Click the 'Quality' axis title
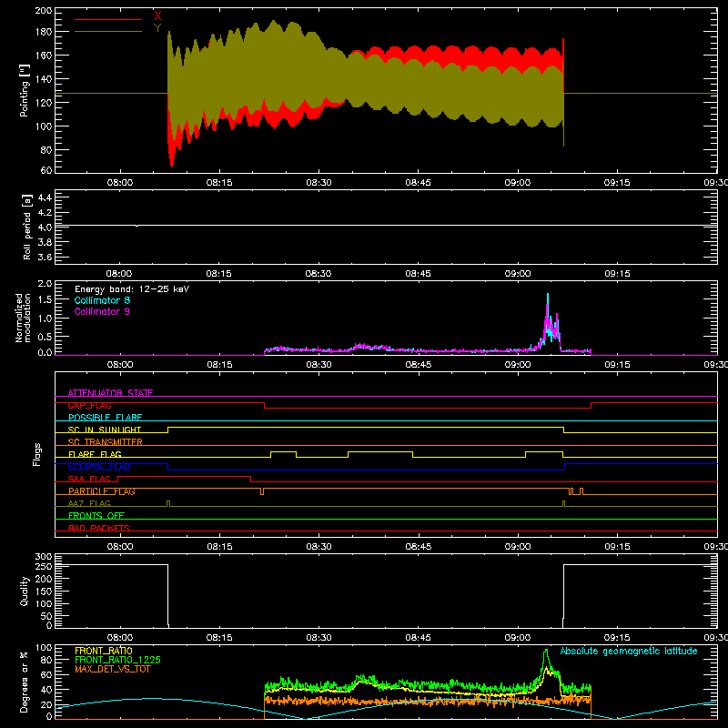728x728 pixels. (x=25, y=591)
